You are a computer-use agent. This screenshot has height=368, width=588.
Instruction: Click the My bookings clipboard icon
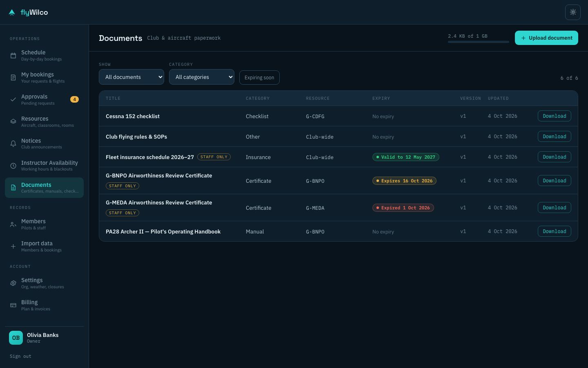pyautogui.click(x=13, y=77)
